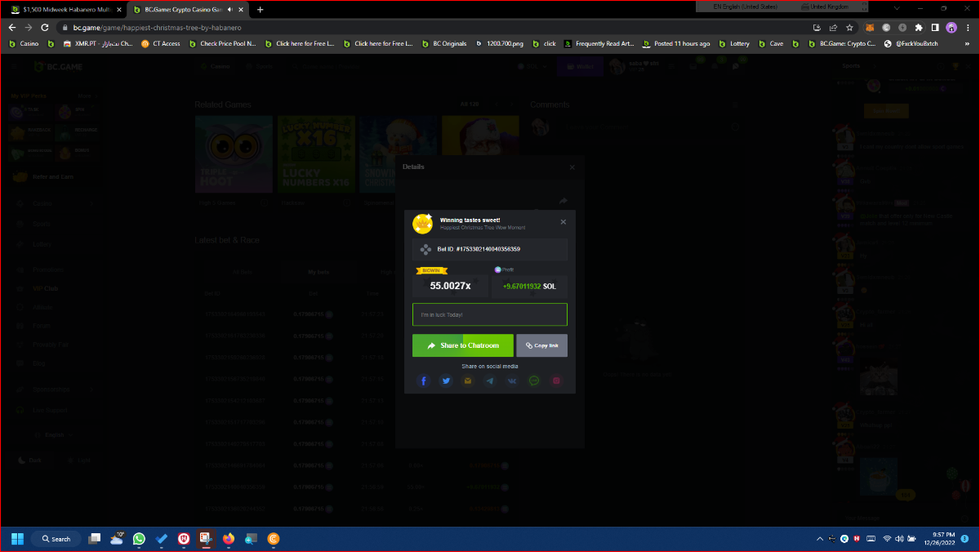Viewport: 980px width, 552px height.
Task: Share via the Line messenger icon
Action: [x=534, y=381]
